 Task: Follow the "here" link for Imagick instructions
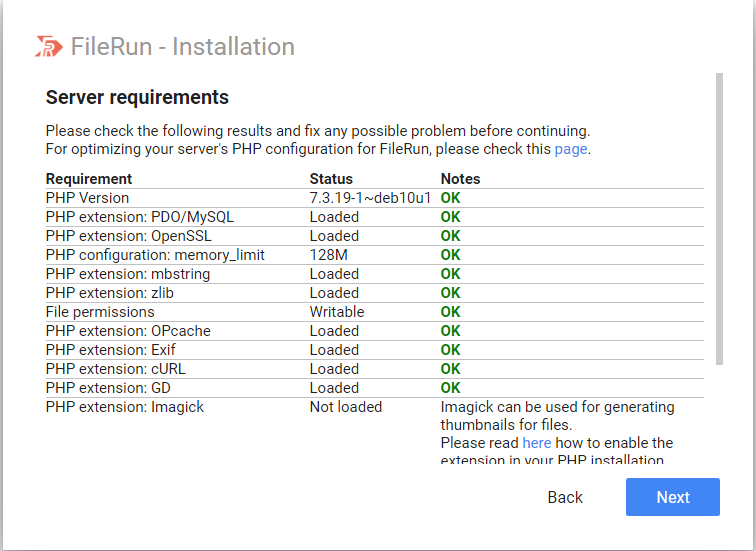(536, 442)
